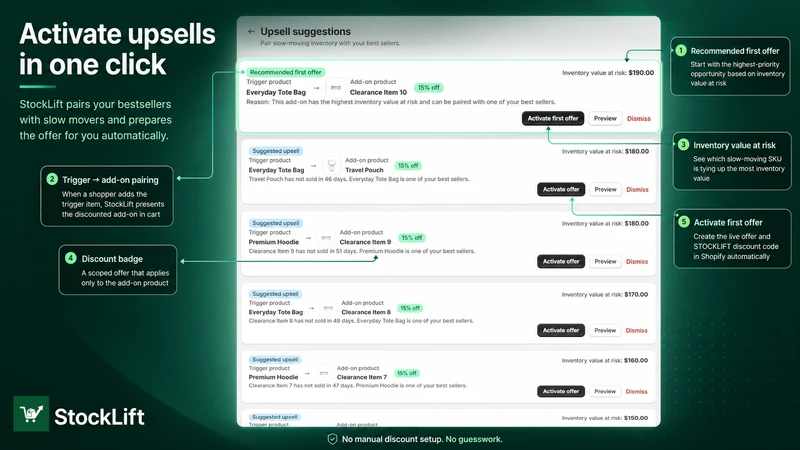
Task: Click the Clearance Item 10 add-on name
Action: (378, 92)
